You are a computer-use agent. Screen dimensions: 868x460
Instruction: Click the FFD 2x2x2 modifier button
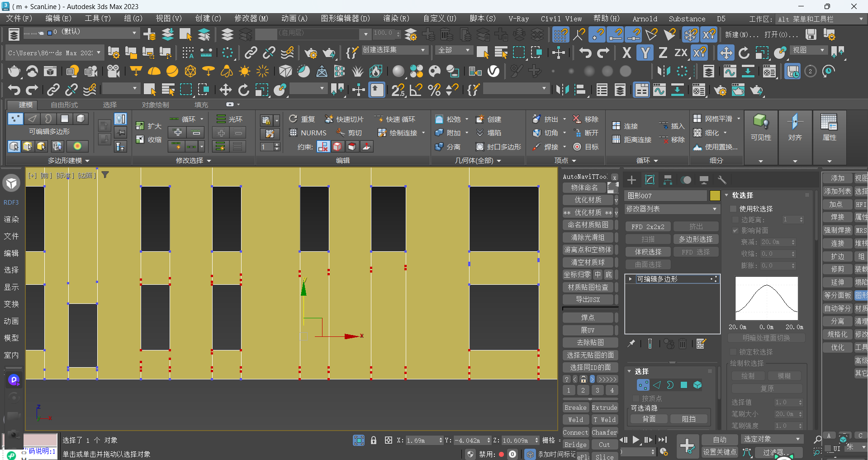pos(648,226)
